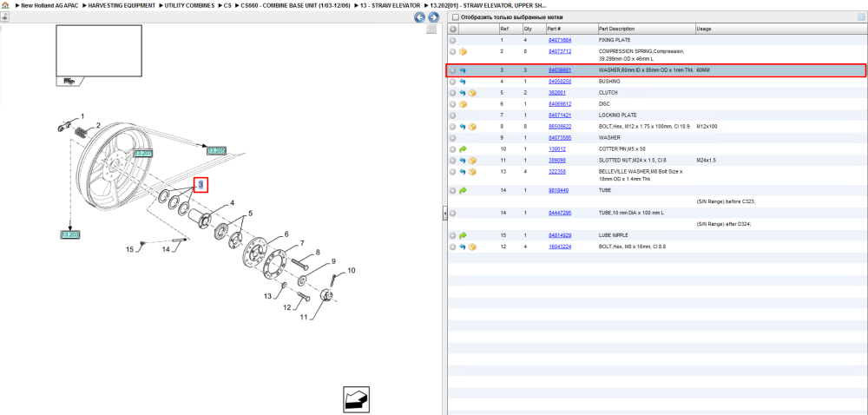Click blue arrow icon on BOLT M12 row
The image size is (868, 415).
(x=463, y=127)
